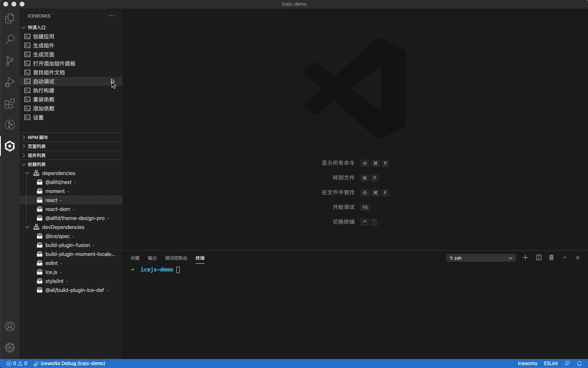The width and height of the screenshot is (588, 368).
Task: Open the Search view in activity bar
Action: [x=10, y=40]
